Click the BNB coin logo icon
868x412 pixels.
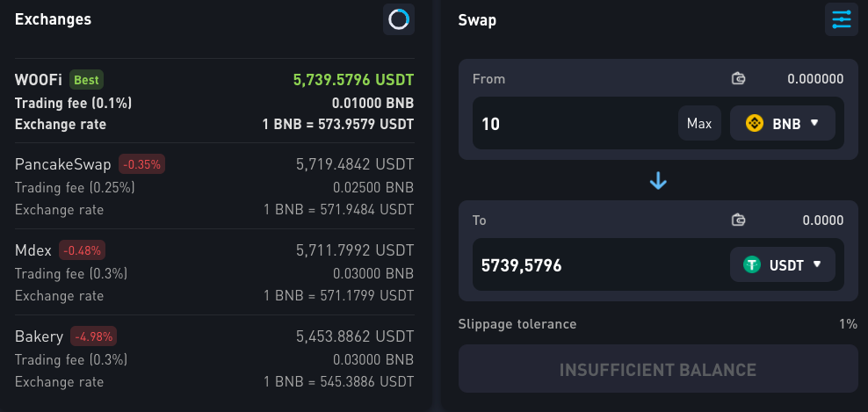point(755,123)
